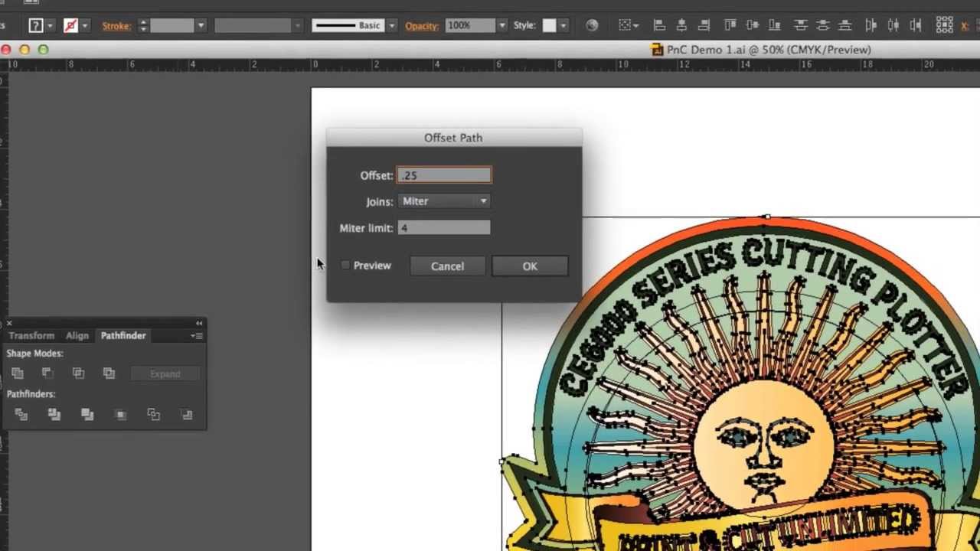Click the Minus Front shape mode icon
Image resolution: width=980 pixels, height=551 pixels.
(47, 373)
